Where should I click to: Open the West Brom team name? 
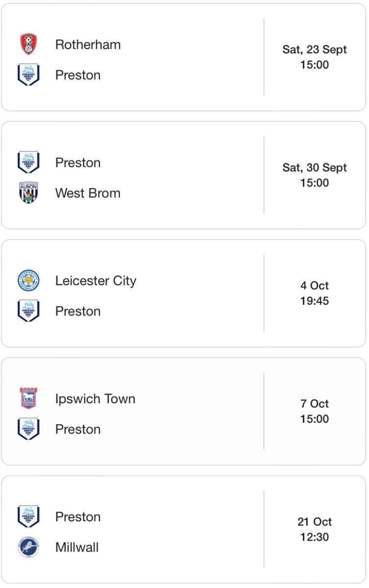88,193
